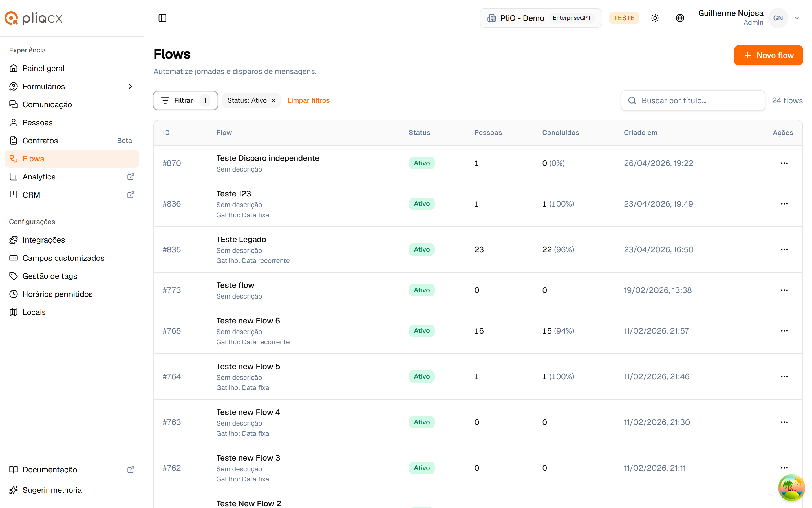Viewport: 812px width, 508px height.
Task: Go to Painel geral
Action: click(x=72, y=68)
